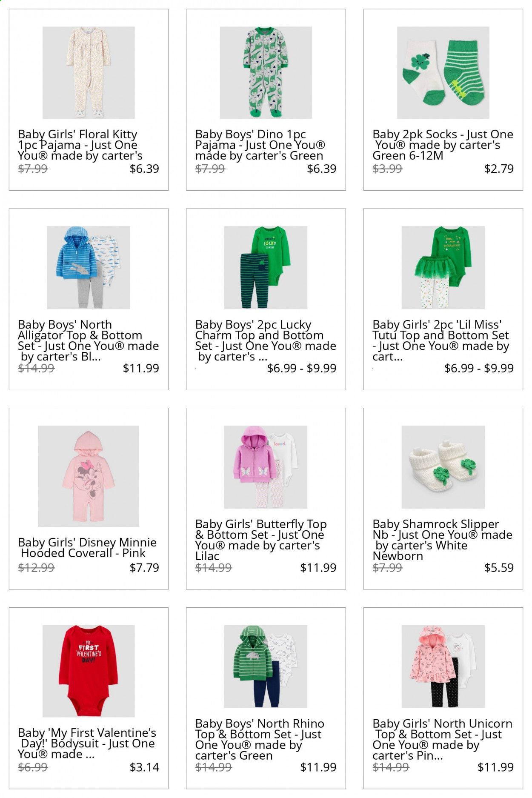Open the North Alligator set product image
The height and width of the screenshot is (798, 532).
tap(89, 268)
